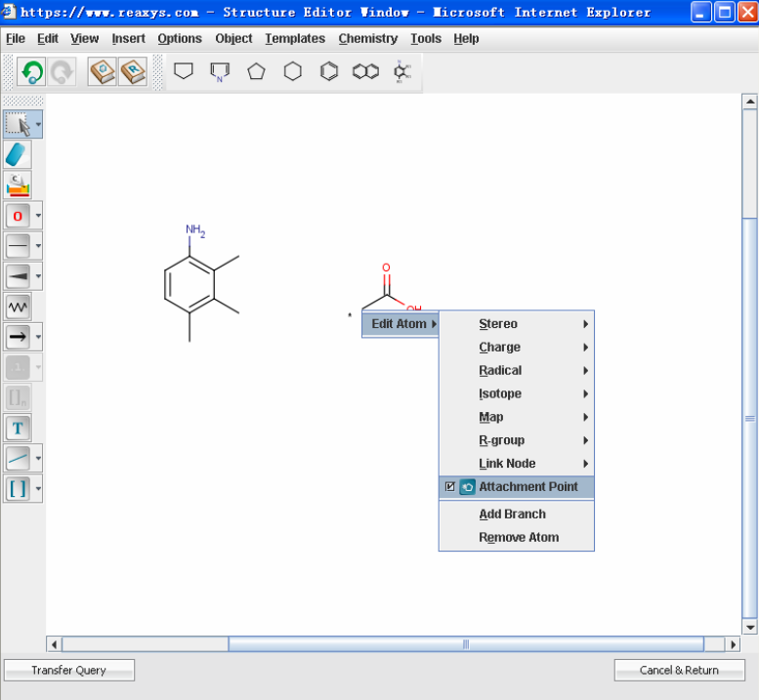The width and height of the screenshot is (759, 700).
Task: Select the single bond tool
Action: 18,246
